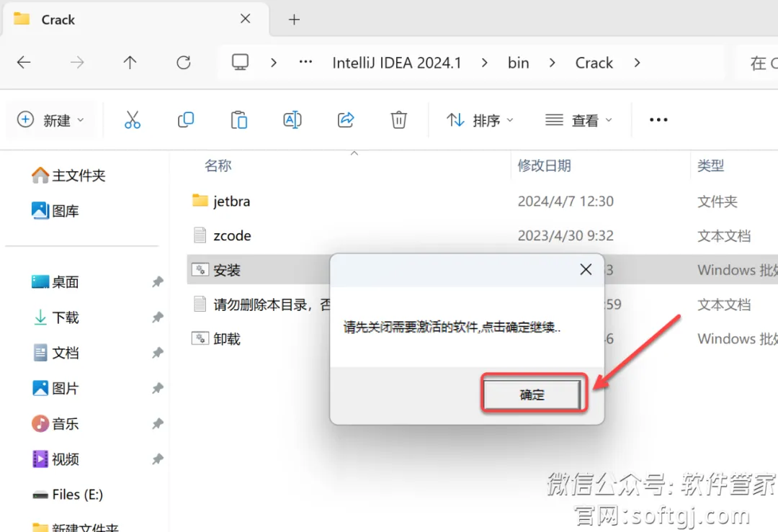Unpin 图片 using its pin icon
778x532 pixels.
point(158,388)
